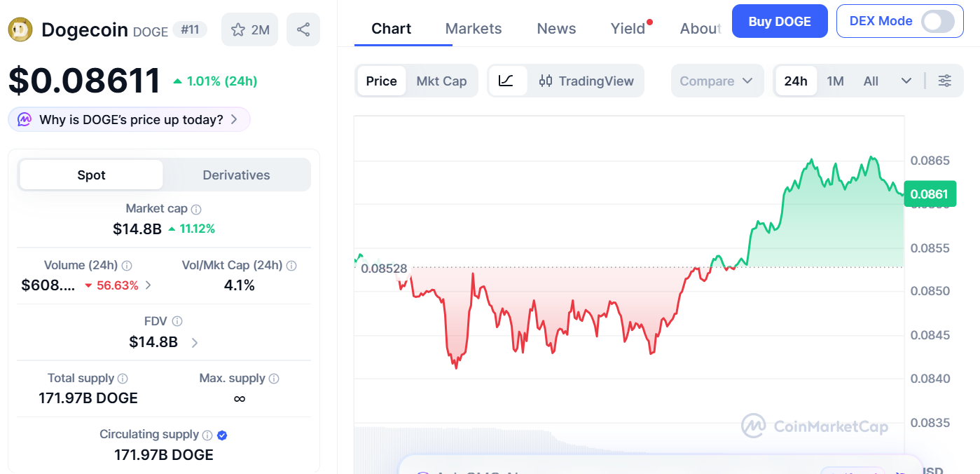980x474 pixels.
Task: Add Dogecoin to watchlist with star button
Action: click(x=250, y=29)
